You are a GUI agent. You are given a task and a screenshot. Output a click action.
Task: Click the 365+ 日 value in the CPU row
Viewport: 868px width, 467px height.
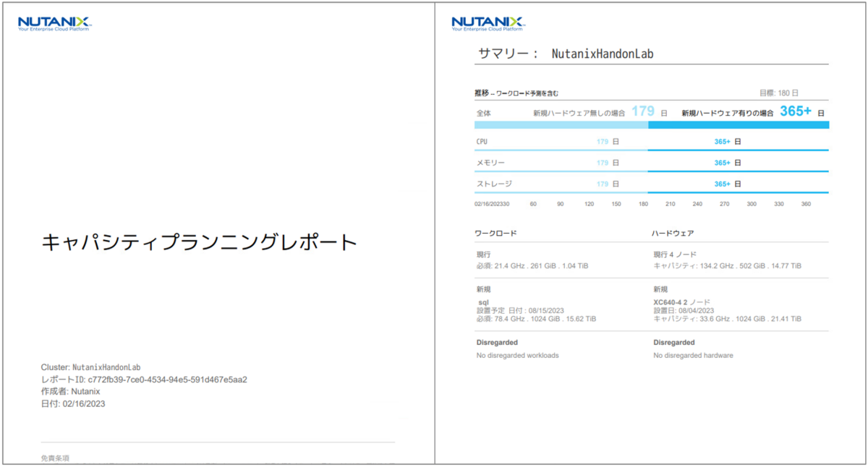728,142
